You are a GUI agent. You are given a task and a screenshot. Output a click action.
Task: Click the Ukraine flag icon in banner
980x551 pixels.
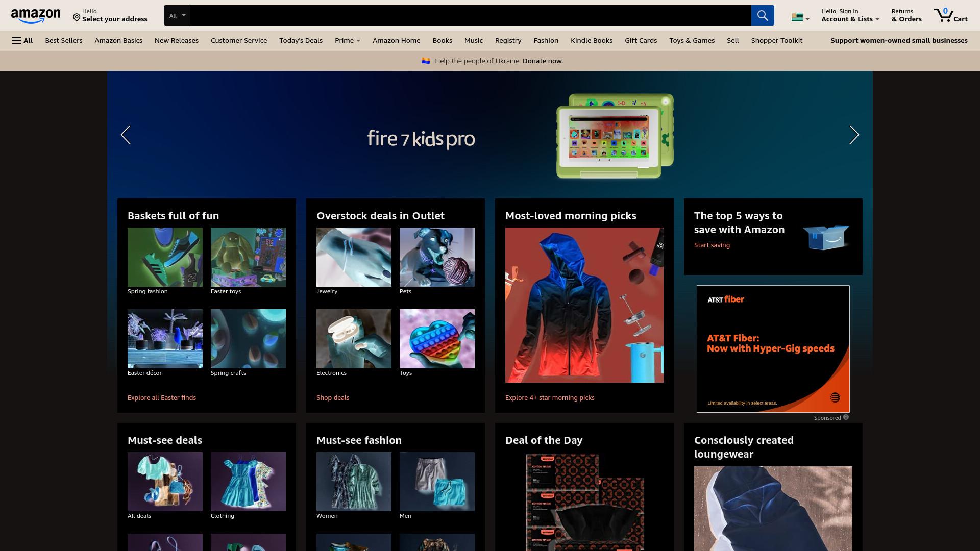click(426, 61)
